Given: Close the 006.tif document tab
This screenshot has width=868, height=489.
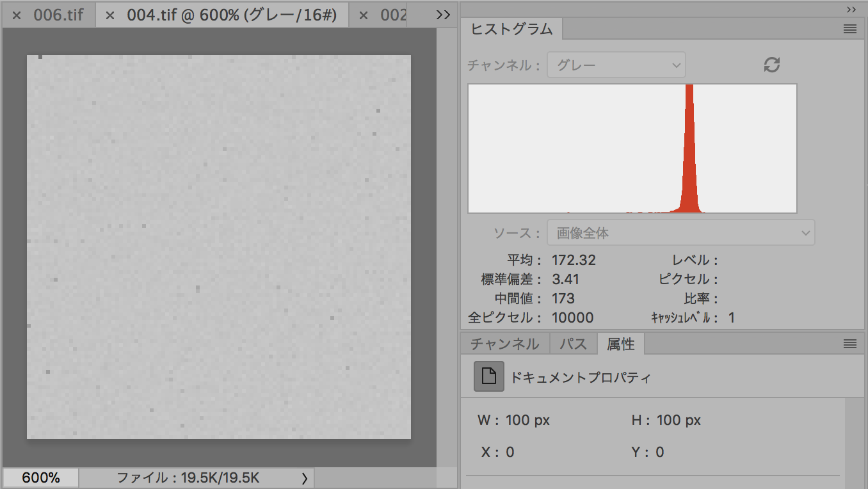Looking at the screenshot, I should pos(17,15).
